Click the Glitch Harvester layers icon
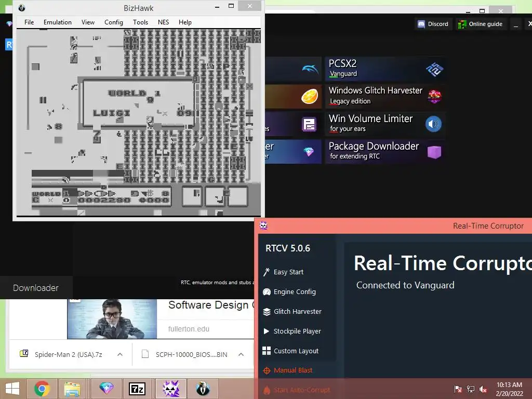This screenshot has height=399, width=532. (x=267, y=312)
